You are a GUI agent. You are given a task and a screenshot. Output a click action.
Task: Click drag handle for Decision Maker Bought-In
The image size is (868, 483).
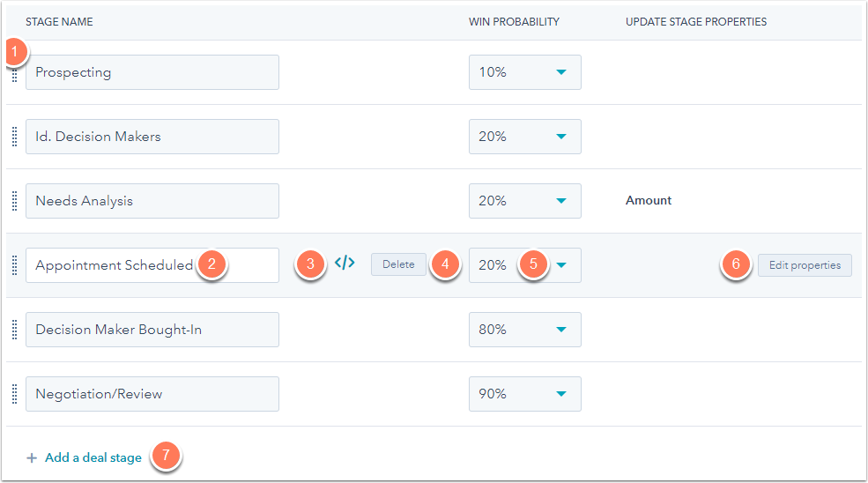pyautogui.click(x=14, y=330)
